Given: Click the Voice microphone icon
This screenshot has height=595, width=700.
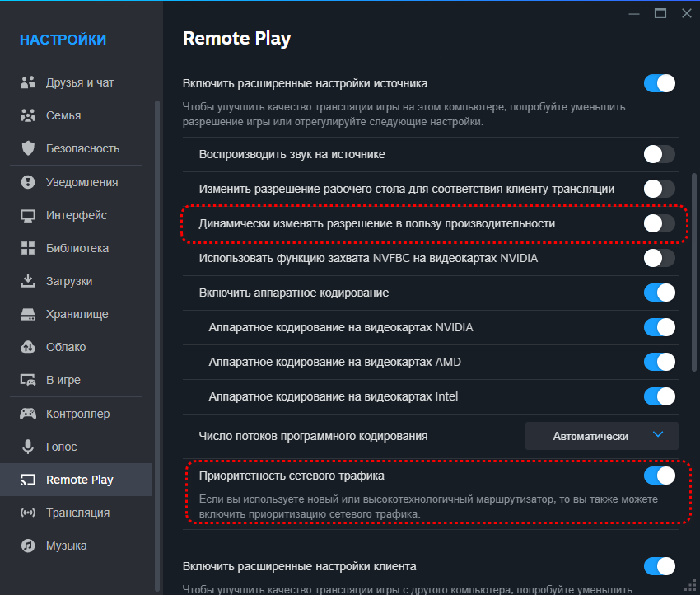Looking at the screenshot, I should (28, 447).
